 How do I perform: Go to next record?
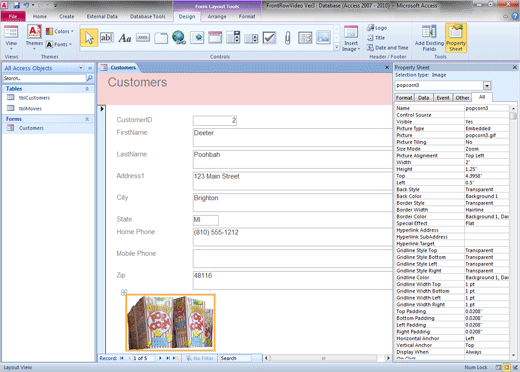pyautogui.click(x=160, y=358)
